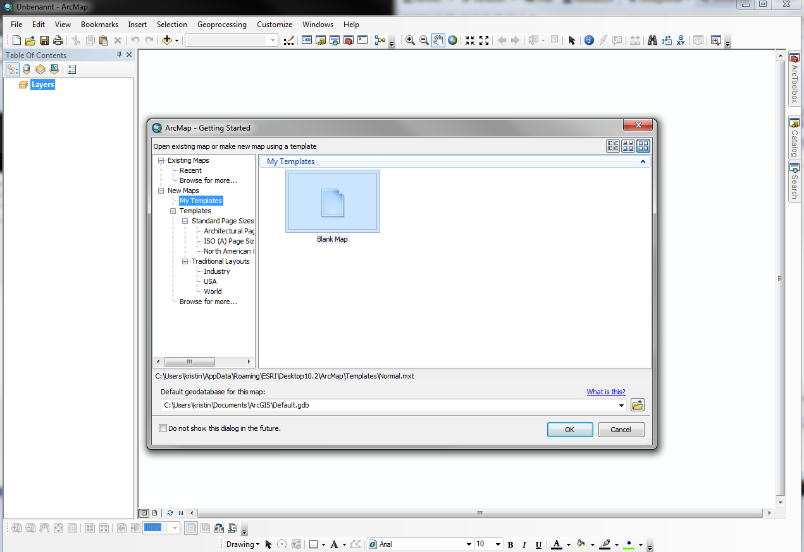
Task: Save the map with floppy disk icon
Action: pos(44,40)
